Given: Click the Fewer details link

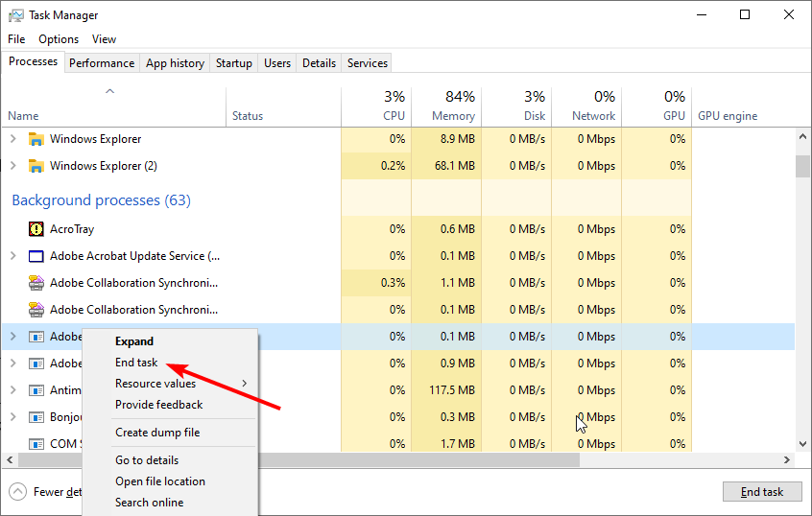Looking at the screenshot, I should (x=58, y=492).
